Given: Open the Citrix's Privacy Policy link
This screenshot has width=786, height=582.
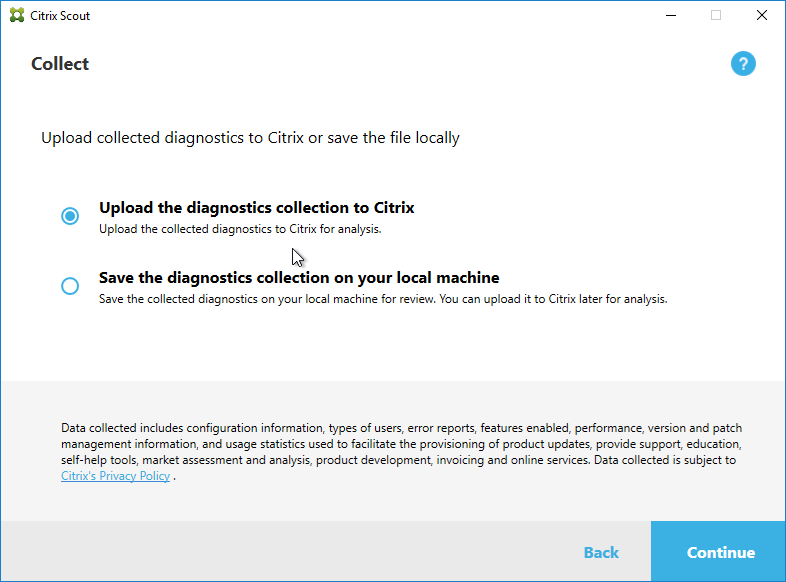Looking at the screenshot, I should (x=115, y=476).
